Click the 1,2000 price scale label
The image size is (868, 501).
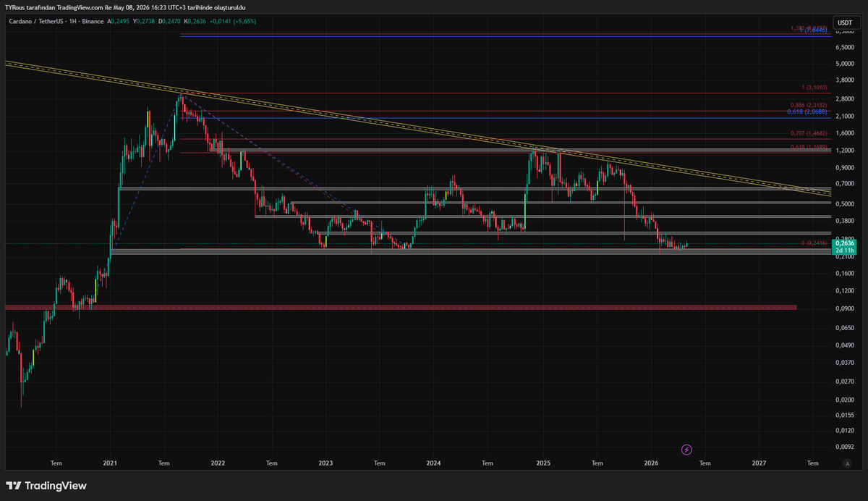[844, 151]
